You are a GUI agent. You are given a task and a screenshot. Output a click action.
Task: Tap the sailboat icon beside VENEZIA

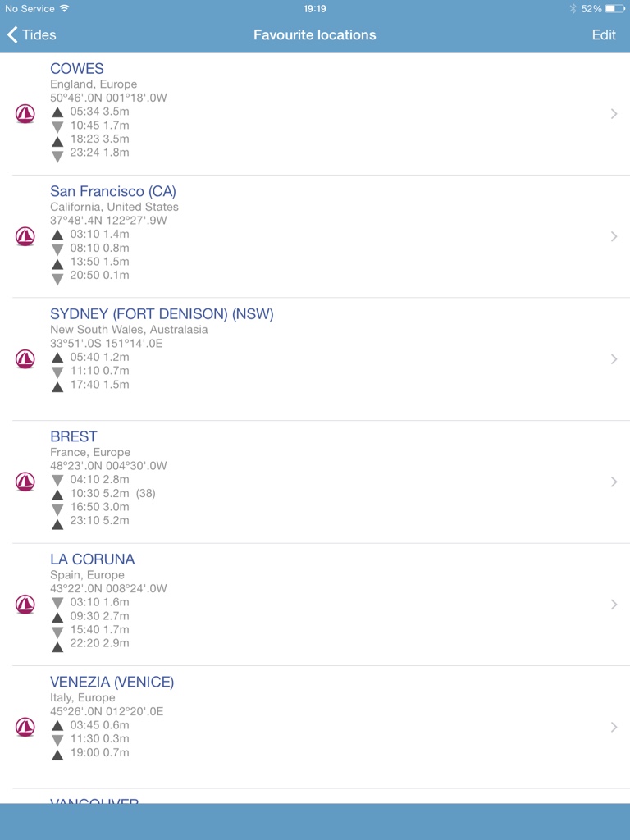[25, 727]
